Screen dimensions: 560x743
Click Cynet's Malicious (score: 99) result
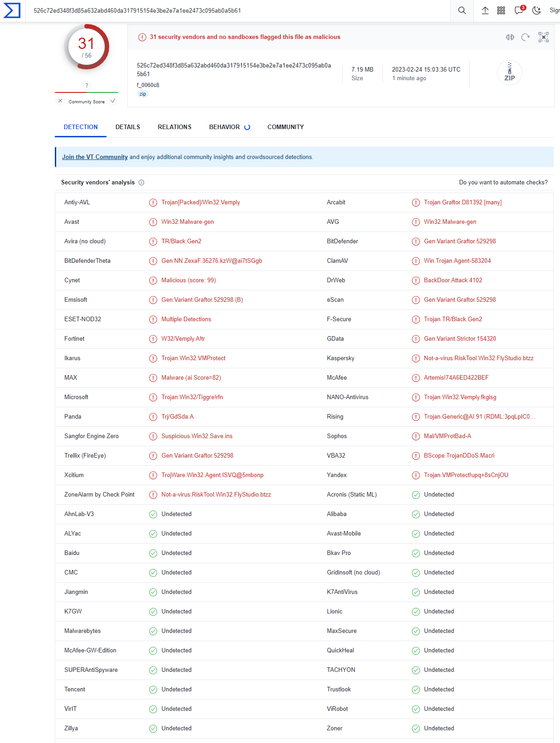(x=188, y=280)
